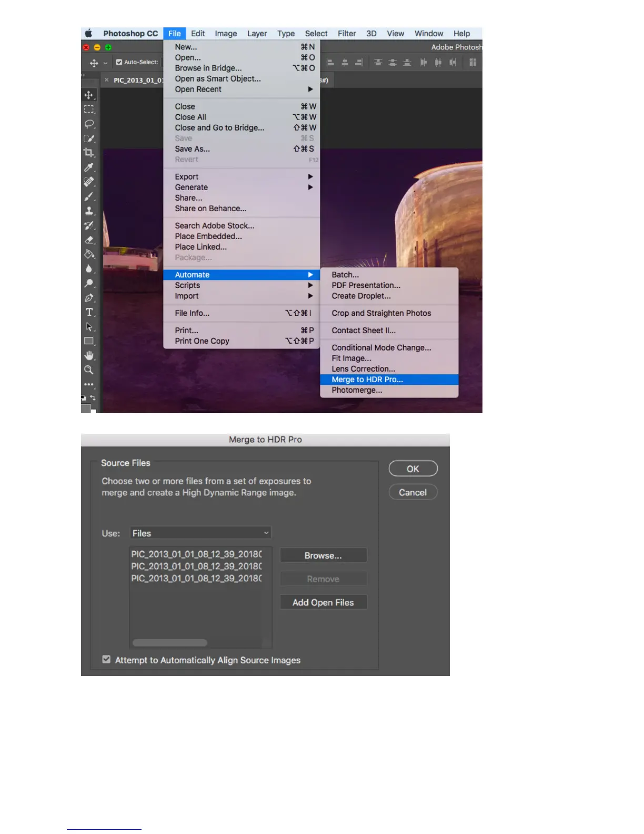Click OK in Merge to HDR Pro
Viewport: 644px width, 834px height.
click(413, 469)
